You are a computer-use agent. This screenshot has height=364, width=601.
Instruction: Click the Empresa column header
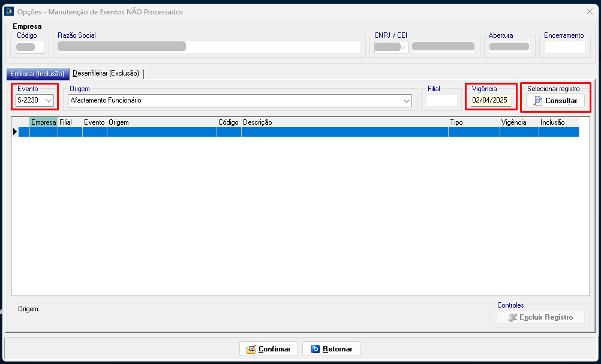43,122
